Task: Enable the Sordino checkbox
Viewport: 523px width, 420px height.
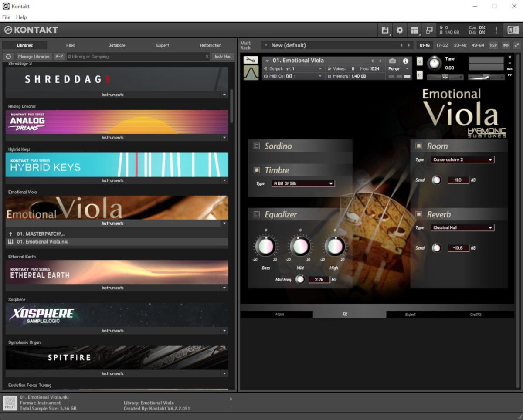Action: 257,146
